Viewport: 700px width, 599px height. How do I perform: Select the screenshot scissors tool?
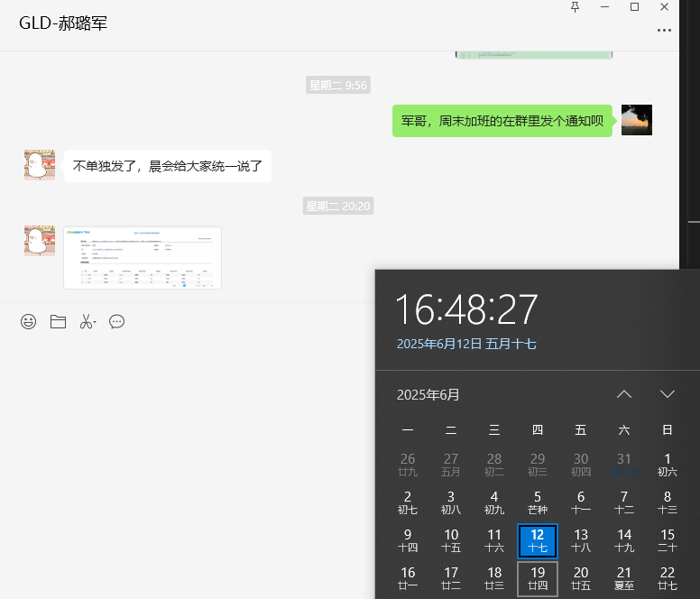(87, 322)
